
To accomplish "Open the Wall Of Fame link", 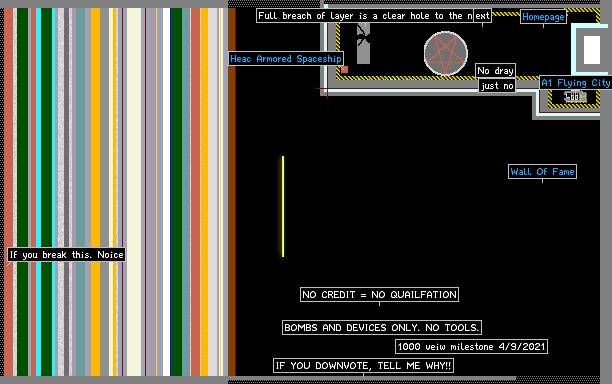I will coord(542,172).
